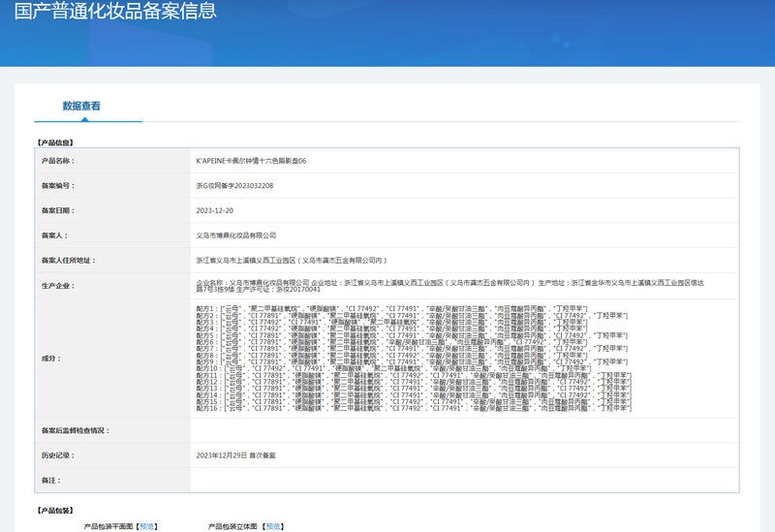Select product name K'APEINE卡佩尔钟情十六色眼影盘06
Screen dimensions: 775x532
coord(251,161)
